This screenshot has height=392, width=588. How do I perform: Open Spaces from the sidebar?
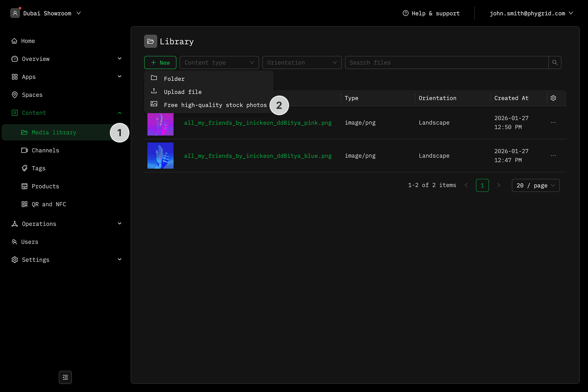(32, 95)
